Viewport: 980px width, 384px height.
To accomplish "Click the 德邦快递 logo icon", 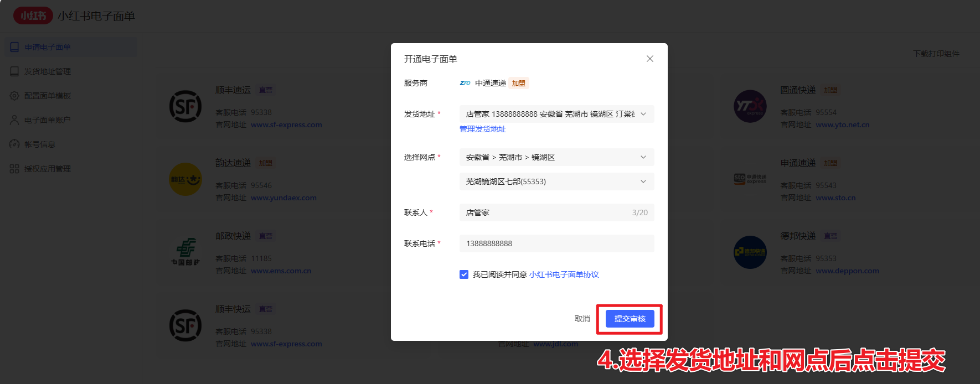I will click(x=750, y=252).
